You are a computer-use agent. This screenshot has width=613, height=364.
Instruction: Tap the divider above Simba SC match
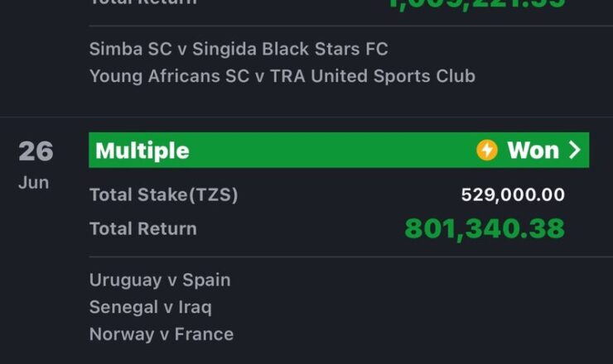pos(350,26)
